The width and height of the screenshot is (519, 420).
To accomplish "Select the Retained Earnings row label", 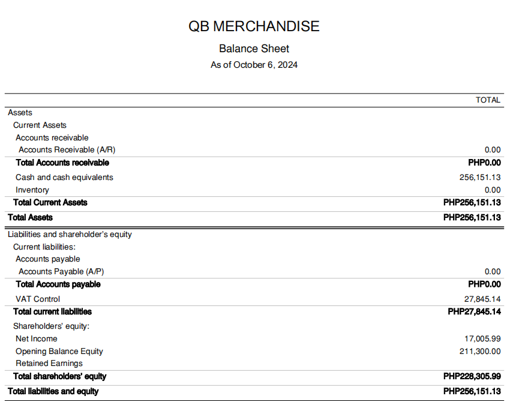I will 49,364.
